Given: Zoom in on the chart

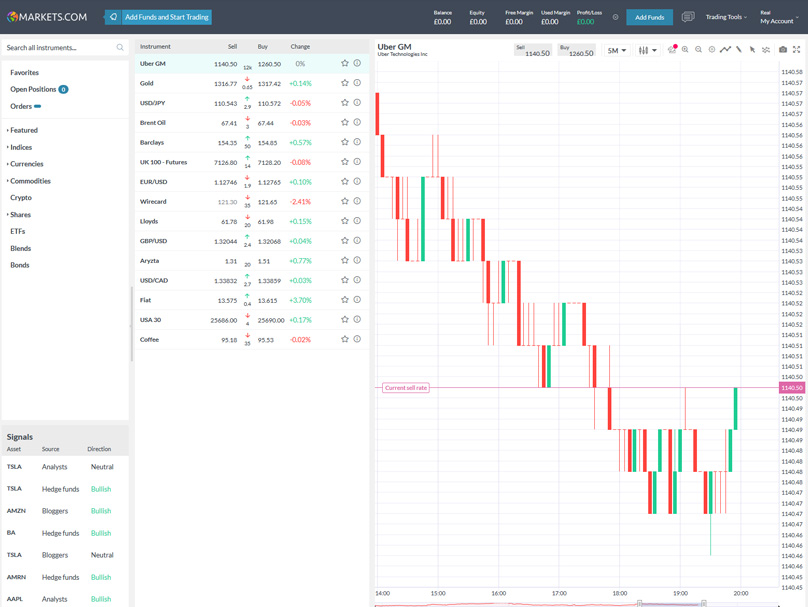Looking at the screenshot, I should point(685,50).
